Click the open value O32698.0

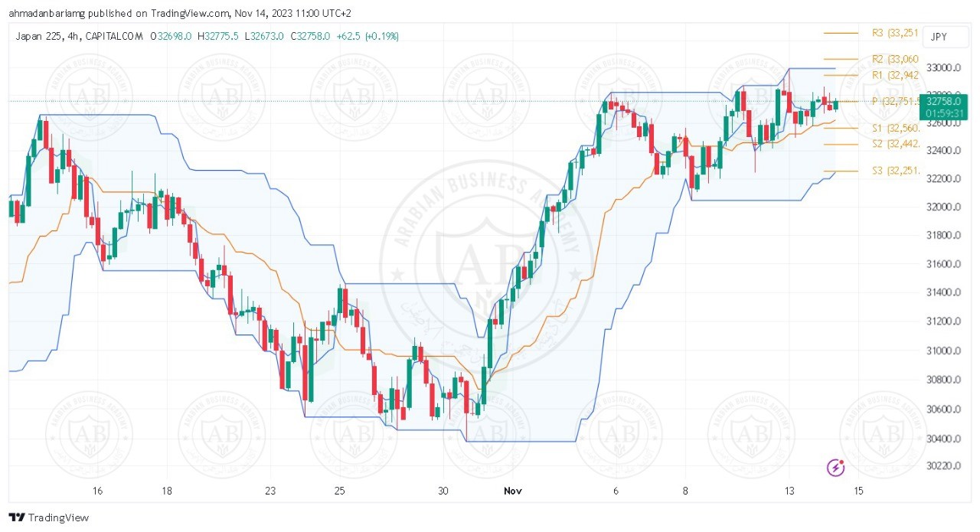[x=171, y=36]
